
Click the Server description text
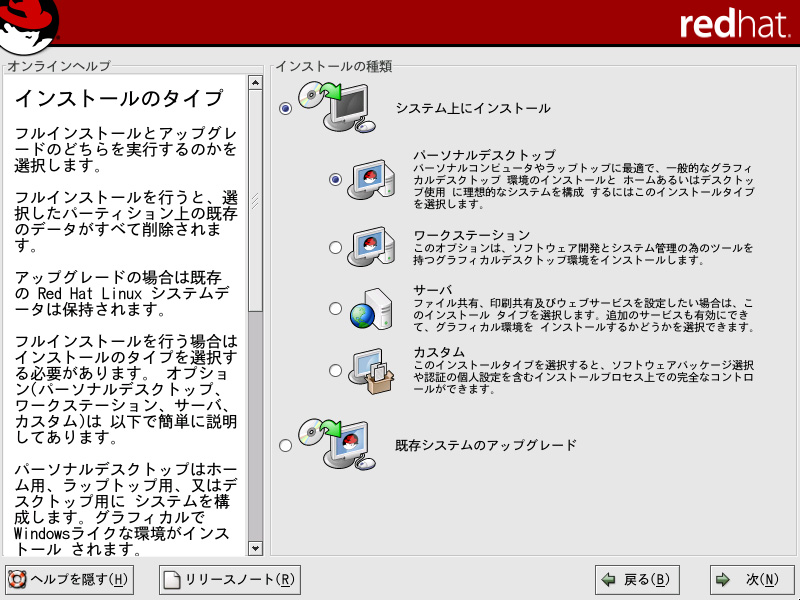coord(584,315)
